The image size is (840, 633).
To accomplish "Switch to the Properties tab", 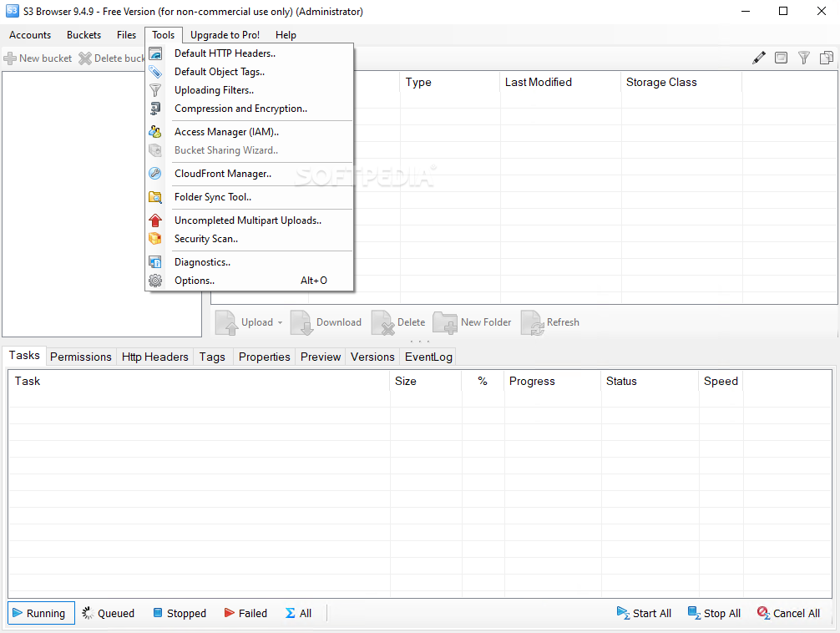I will pyautogui.click(x=264, y=357).
